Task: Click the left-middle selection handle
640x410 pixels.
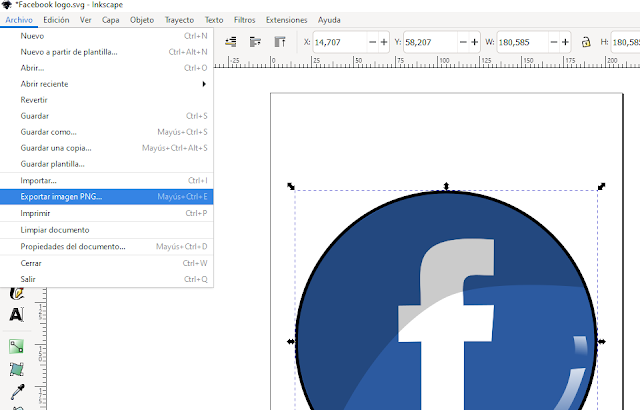Action: click(x=291, y=341)
